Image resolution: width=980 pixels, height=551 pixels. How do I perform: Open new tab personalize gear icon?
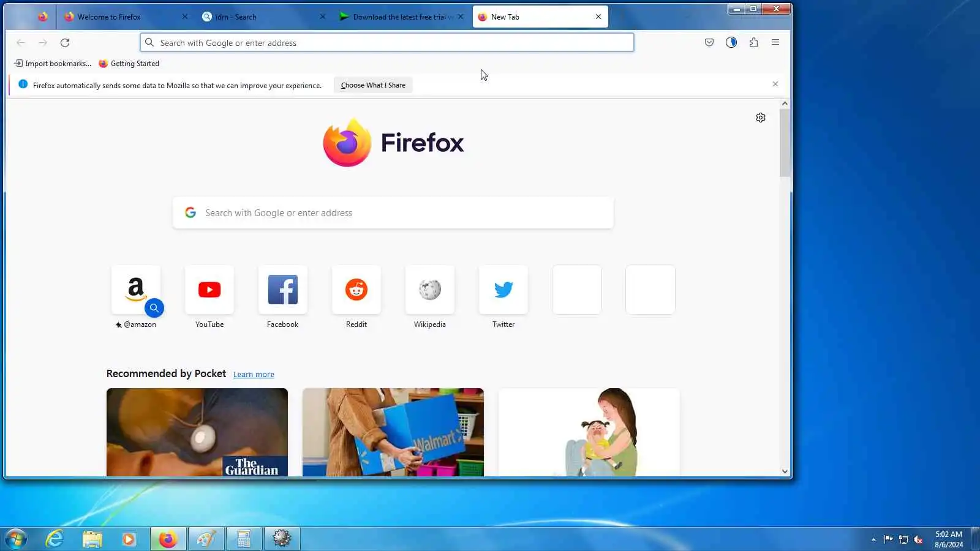[x=761, y=118]
